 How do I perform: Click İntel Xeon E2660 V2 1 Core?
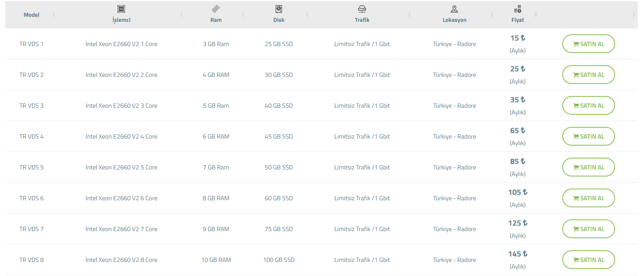(121, 44)
